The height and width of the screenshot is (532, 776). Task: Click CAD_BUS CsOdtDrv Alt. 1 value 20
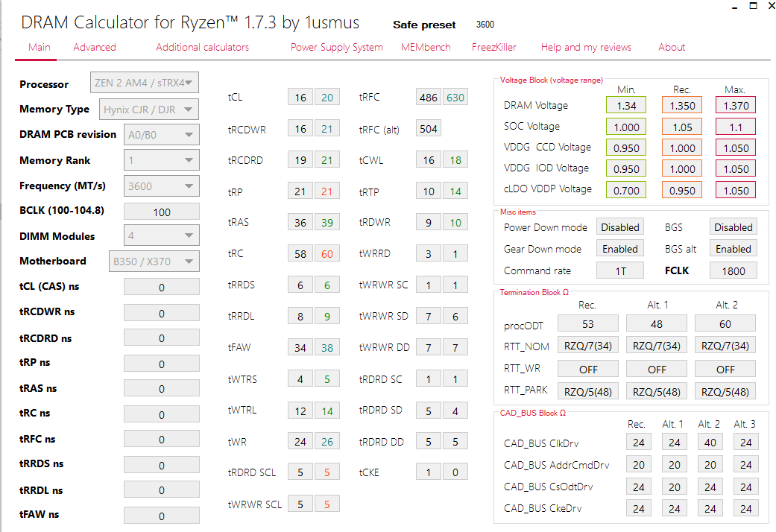pos(675,487)
